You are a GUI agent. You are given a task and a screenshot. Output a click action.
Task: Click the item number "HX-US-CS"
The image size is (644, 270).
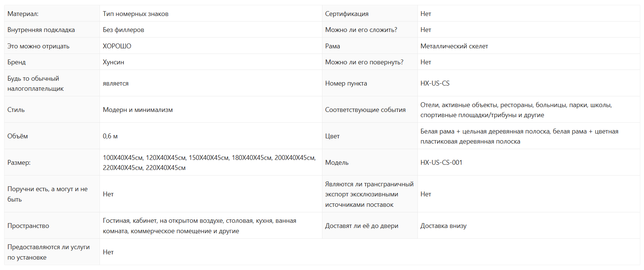pyautogui.click(x=435, y=83)
